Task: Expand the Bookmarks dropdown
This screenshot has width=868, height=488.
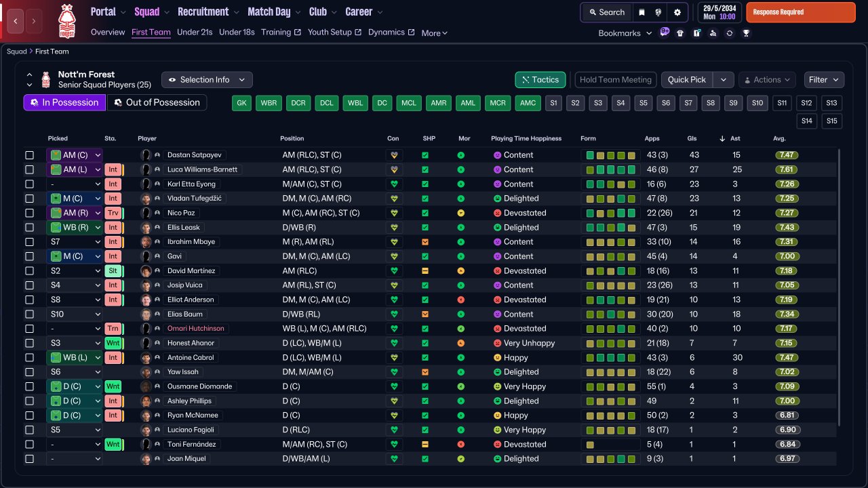Action: [x=625, y=33]
